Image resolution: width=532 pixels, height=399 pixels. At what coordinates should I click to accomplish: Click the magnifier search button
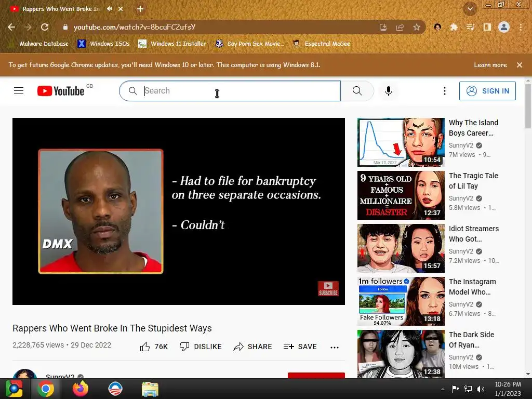357,91
